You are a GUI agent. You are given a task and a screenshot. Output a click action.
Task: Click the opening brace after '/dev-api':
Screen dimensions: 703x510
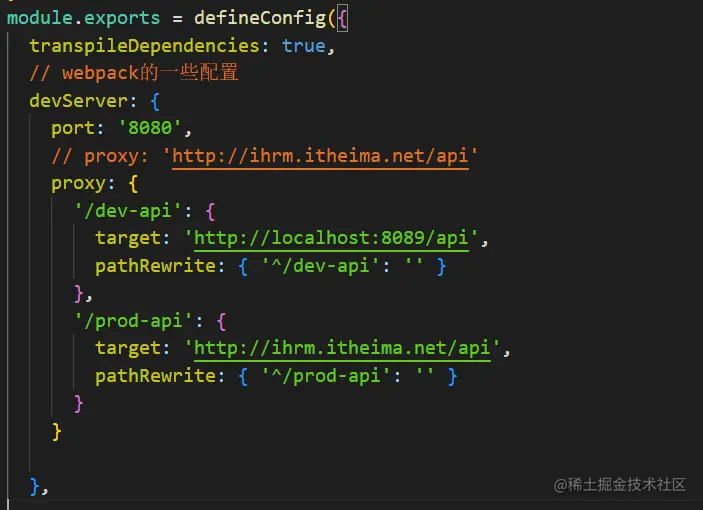coord(210,212)
